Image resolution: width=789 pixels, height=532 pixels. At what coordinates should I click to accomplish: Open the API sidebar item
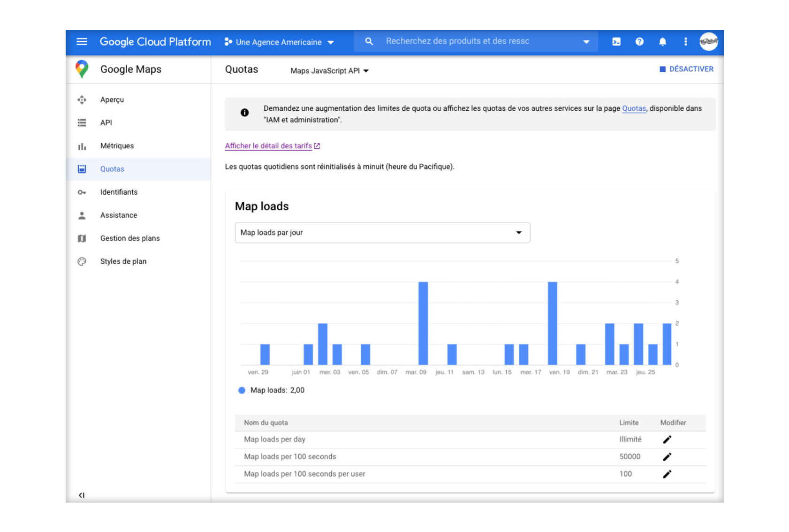[106, 123]
